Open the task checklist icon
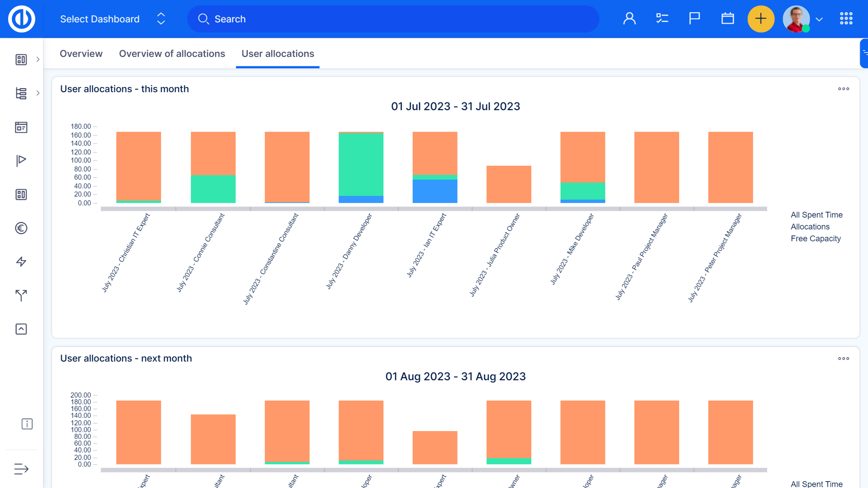This screenshot has width=868, height=488. click(x=662, y=19)
